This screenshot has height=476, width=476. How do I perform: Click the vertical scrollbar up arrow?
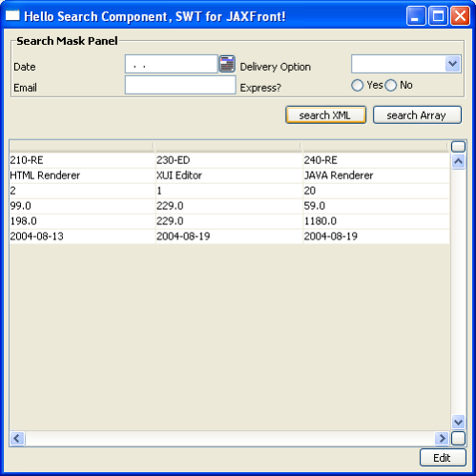(x=458, y=161)
